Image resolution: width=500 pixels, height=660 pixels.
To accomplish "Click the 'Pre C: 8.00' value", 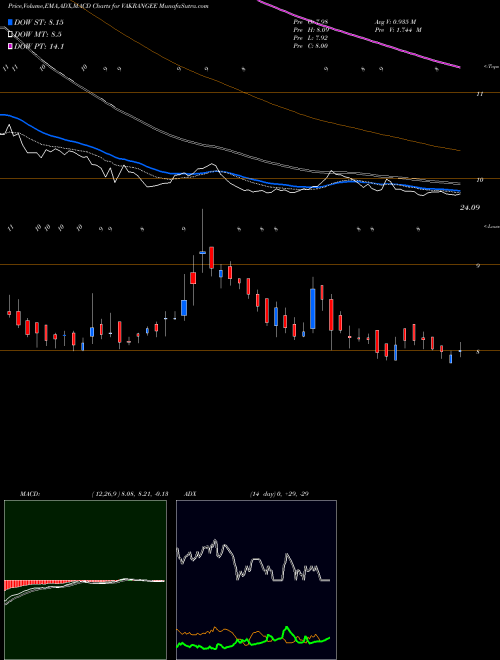I will tap(311, 46).
